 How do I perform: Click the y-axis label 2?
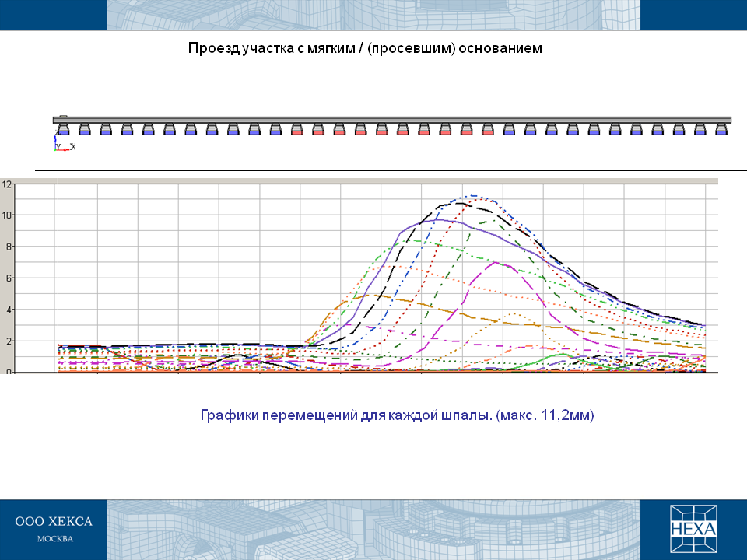[x=8, y=341]
